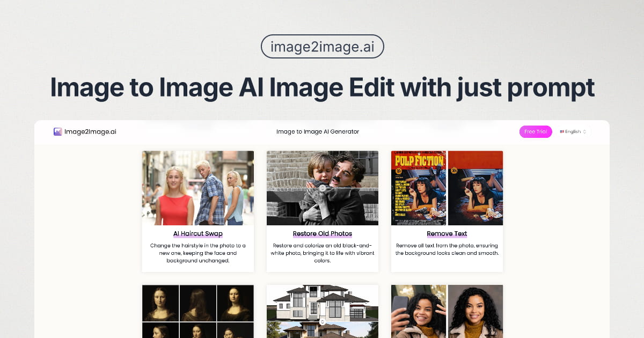Open the AI Haircut Swap feature
Screen dimensions: 644x338
coord(197,233)
